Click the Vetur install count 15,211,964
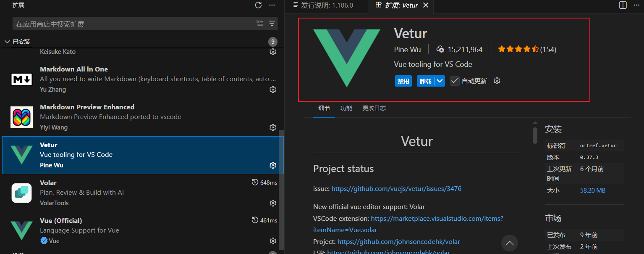Viewport: 644px width, 254px height. click(460, 49)
